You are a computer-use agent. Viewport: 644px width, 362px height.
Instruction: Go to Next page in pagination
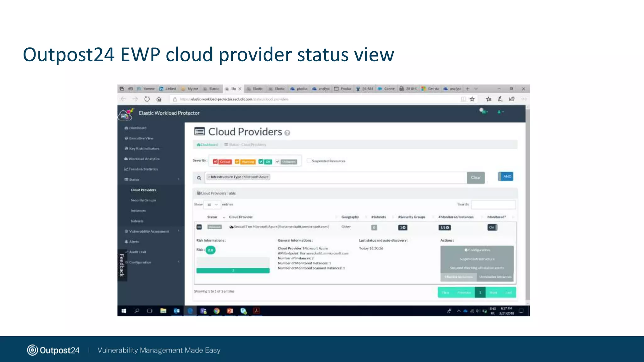click(x=493, y=293)
